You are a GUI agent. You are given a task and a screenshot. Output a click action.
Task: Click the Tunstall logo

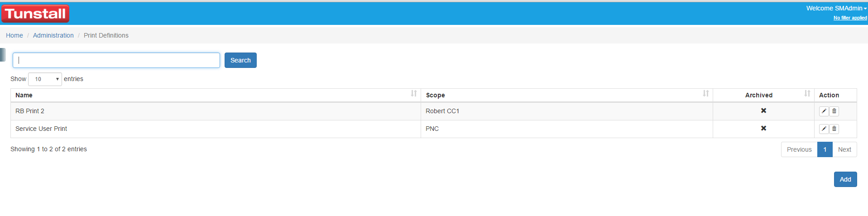click(35, 14)
